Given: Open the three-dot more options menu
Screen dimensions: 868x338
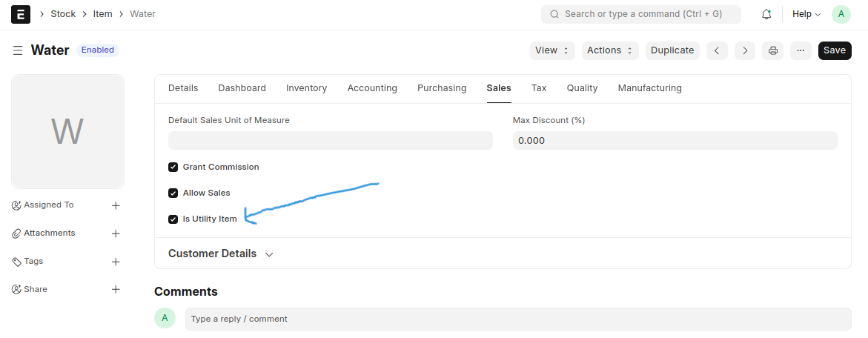Looking at the screenshot, I should click(x=801, y=50).
